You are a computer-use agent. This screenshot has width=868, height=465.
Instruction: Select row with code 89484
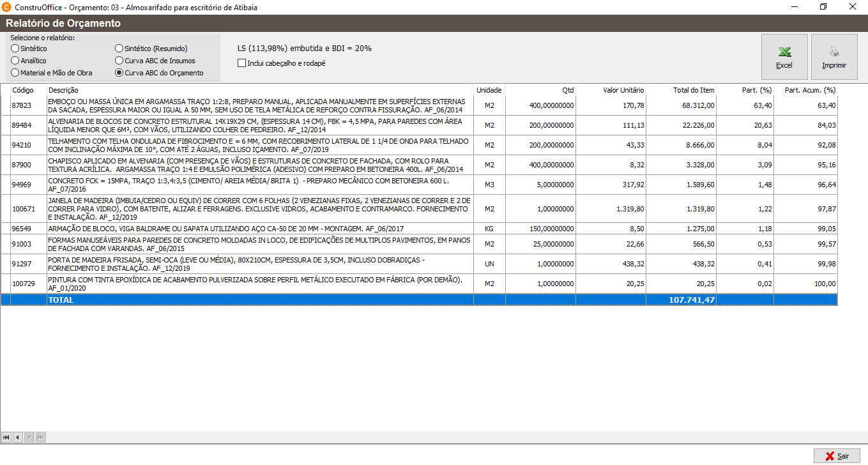[419, 125]
